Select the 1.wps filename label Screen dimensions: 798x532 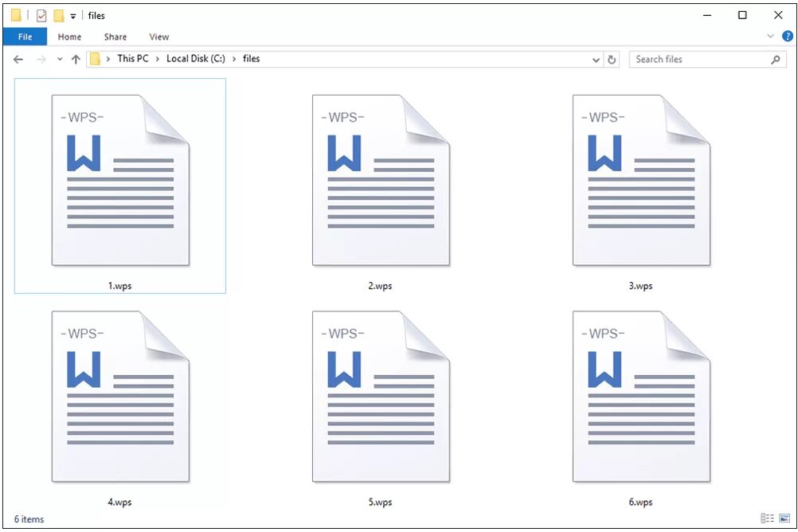[x=120, y=286]
